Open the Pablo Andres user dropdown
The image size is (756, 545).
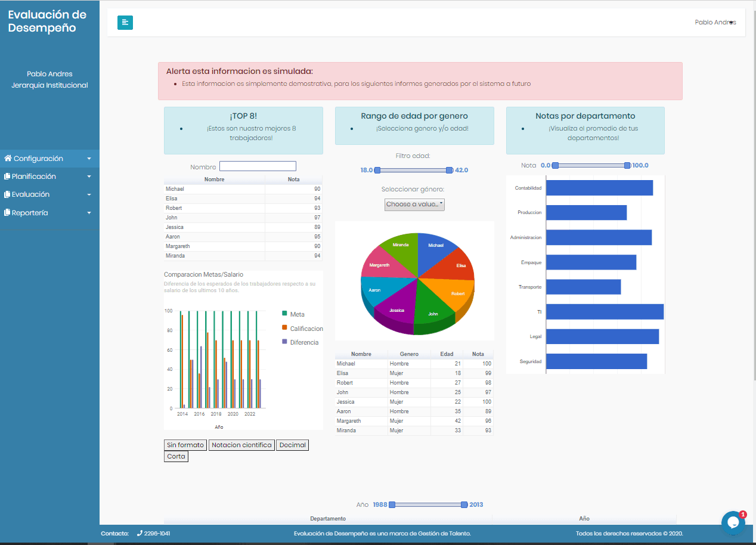pos(715,23)
